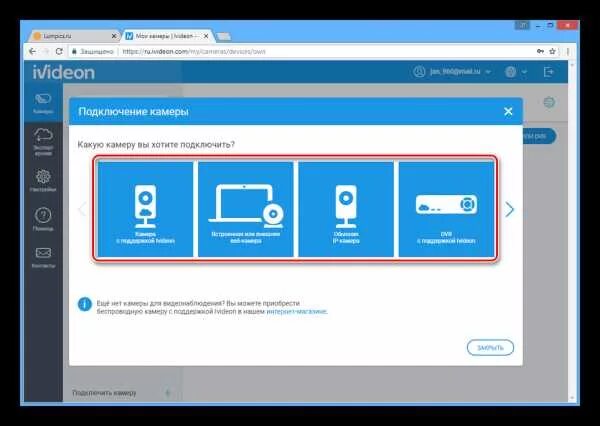Screen dimensions: 600x426
Task: Close the camera connection dialog with X
Action: 508,111
